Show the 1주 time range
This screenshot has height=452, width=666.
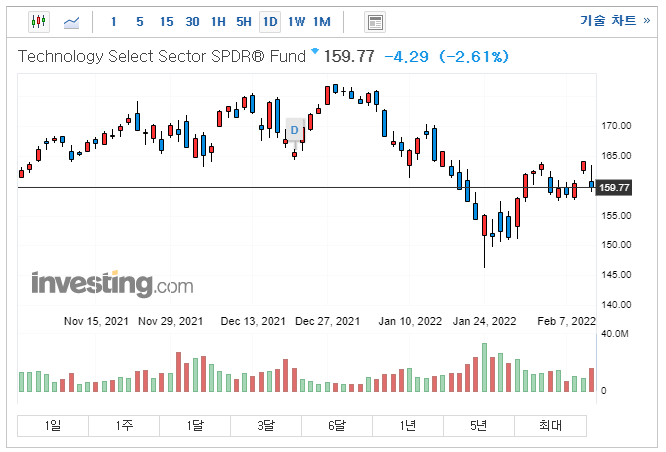(x=124, y=426)
